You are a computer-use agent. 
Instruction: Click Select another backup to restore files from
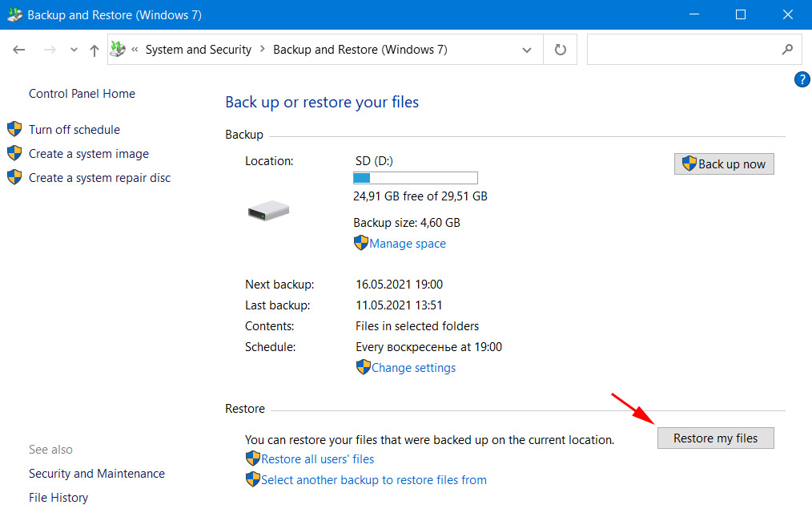[x=374, y=480]
